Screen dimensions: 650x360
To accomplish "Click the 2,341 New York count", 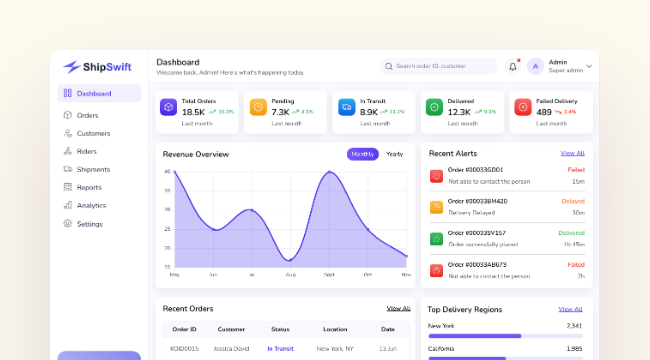I will click(x=574, y=326).
